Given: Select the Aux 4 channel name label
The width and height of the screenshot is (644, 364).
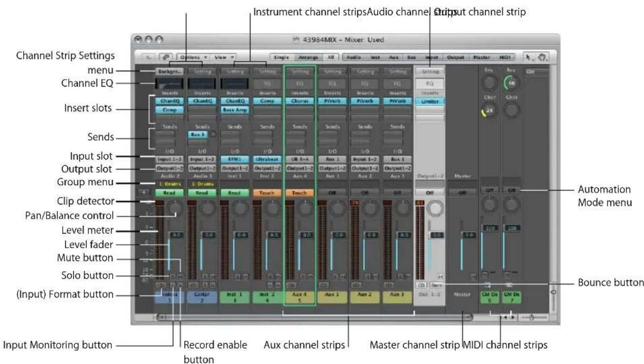Looking at the screenshot, I should click(299, 298).
